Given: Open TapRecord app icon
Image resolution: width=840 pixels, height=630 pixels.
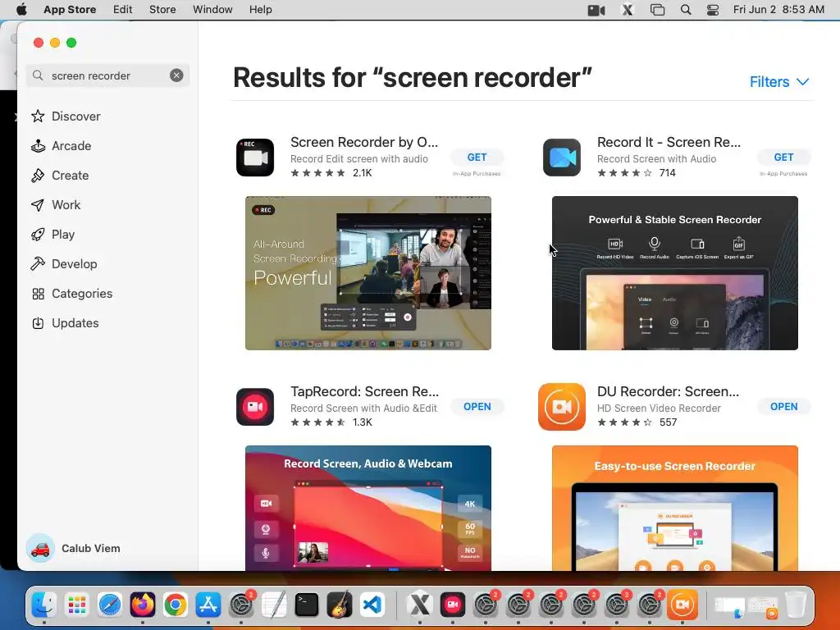Looking at the screenshot, I should [255, 407].
